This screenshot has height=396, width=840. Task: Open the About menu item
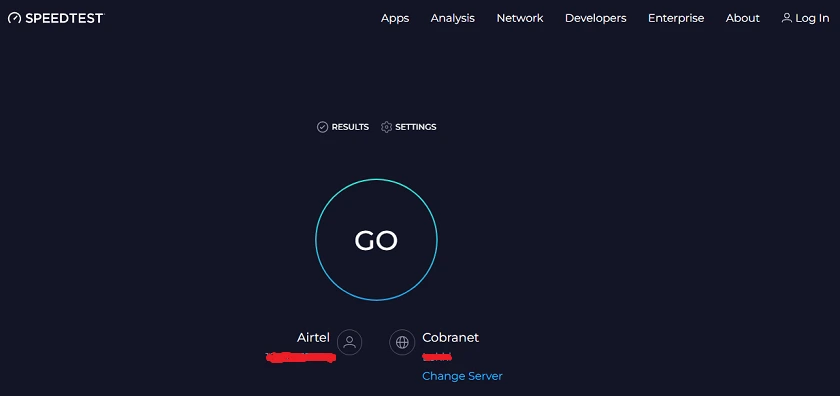742,18
